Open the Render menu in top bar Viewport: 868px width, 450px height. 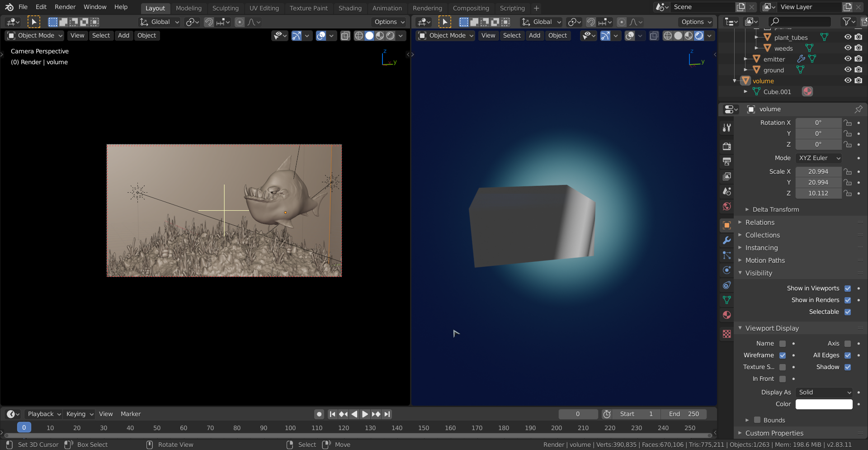coord(65,7)
